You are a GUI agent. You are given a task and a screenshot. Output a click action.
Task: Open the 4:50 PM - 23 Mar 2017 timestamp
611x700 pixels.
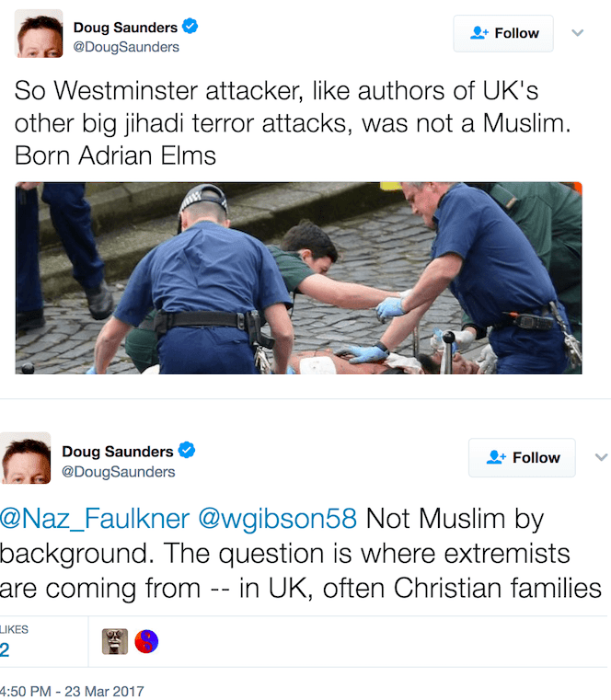(72, 691)
